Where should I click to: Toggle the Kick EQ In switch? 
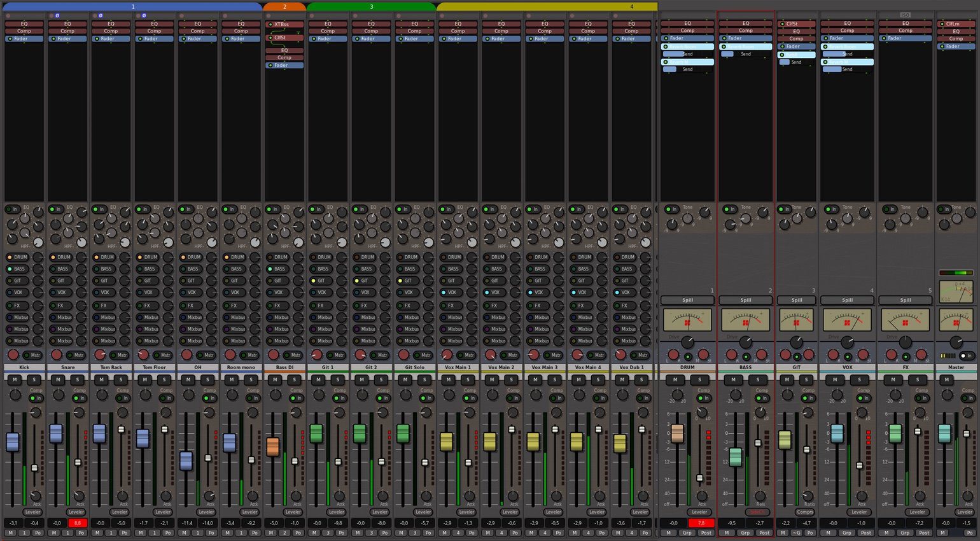pos(12,209)
